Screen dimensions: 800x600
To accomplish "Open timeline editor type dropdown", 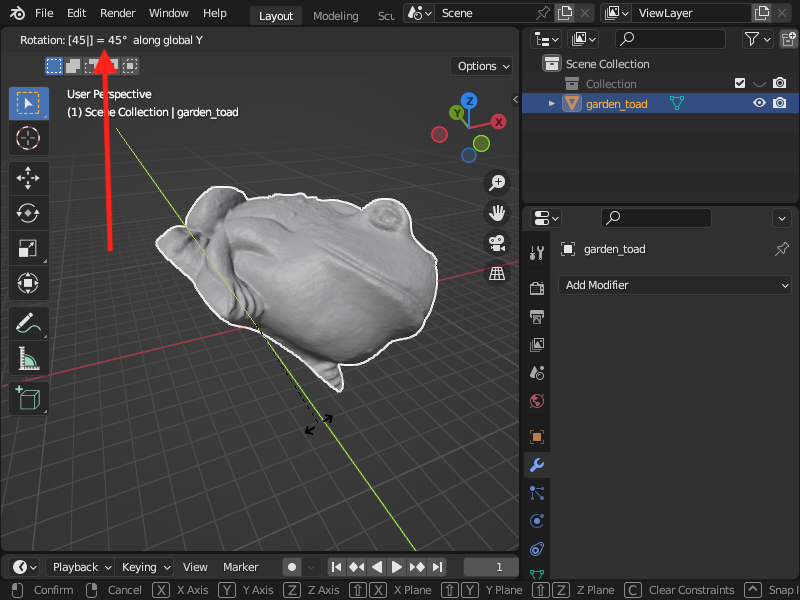I will click(24, 567).
